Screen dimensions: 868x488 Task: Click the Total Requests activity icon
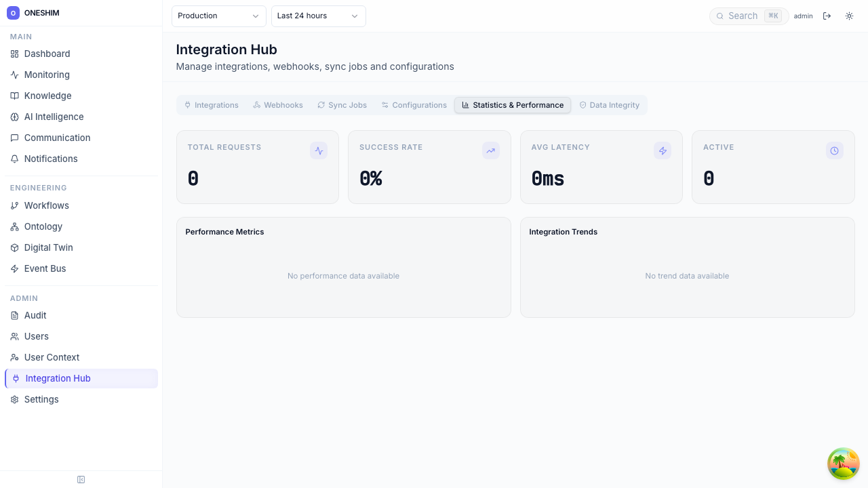(x=319, y=150)
